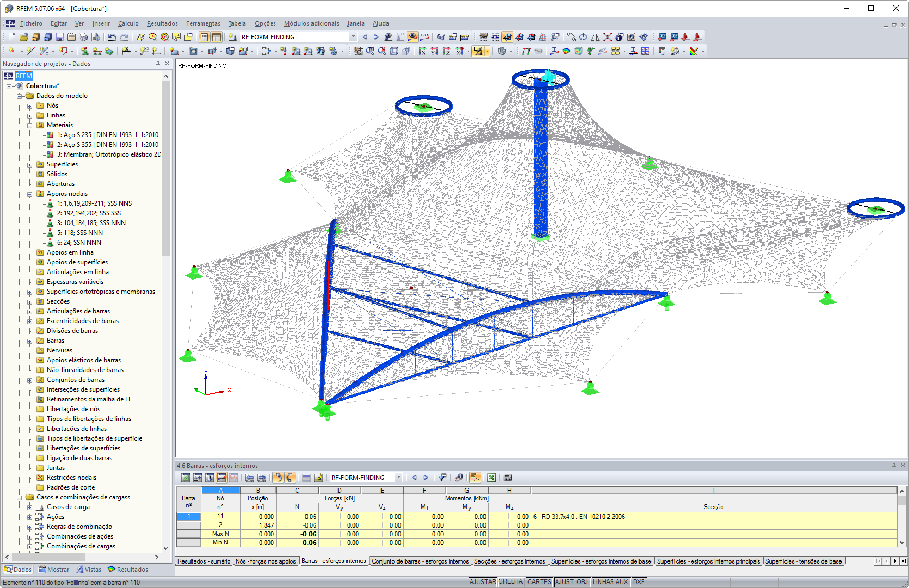Click the print preview icon

(95, 37)
